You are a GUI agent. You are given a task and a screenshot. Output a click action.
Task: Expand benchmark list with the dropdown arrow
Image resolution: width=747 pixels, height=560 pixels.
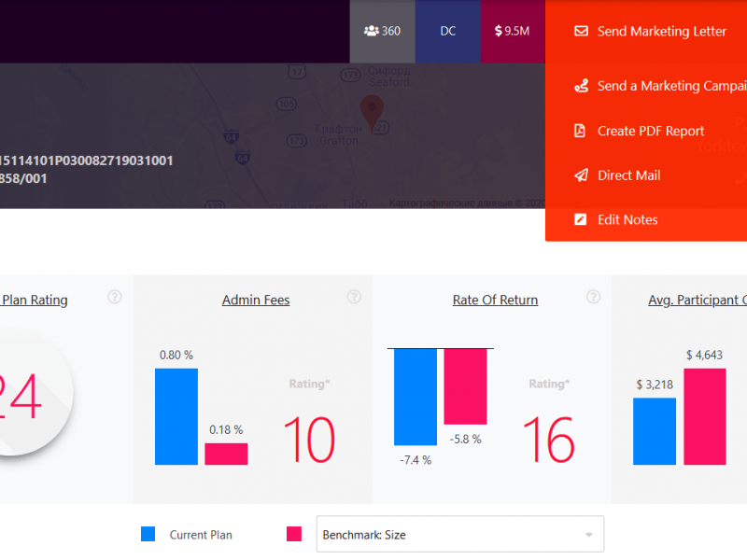point(588,535)
